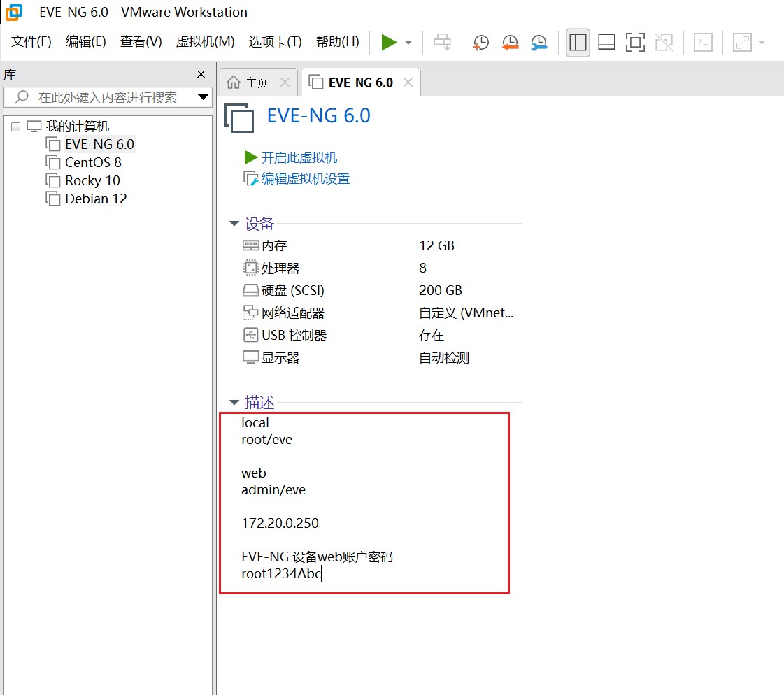Image resolution: width=784 pixels, height=695 pixels.
Task: Select Debian 12 virtual machine
Action: (x=96, y=199)
